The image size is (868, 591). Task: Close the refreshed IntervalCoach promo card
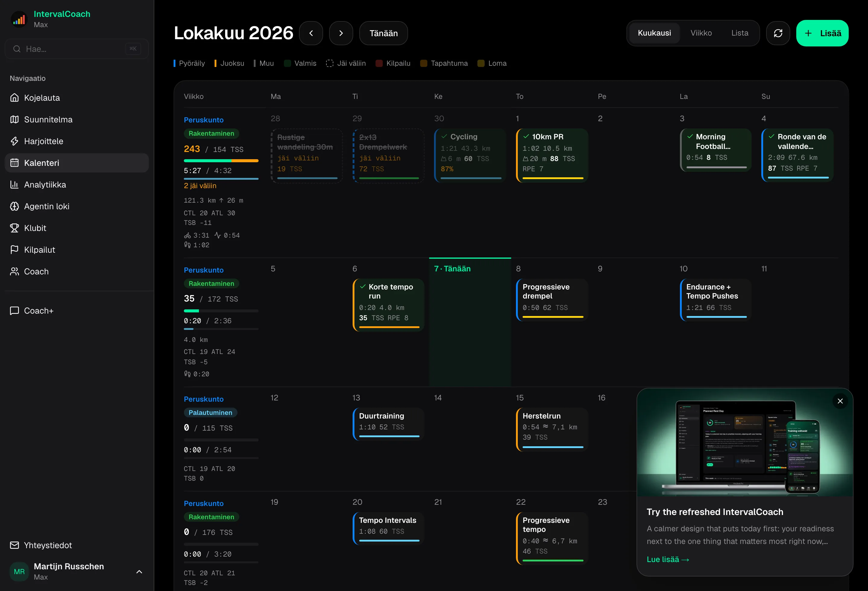click(x=840, y=401)
